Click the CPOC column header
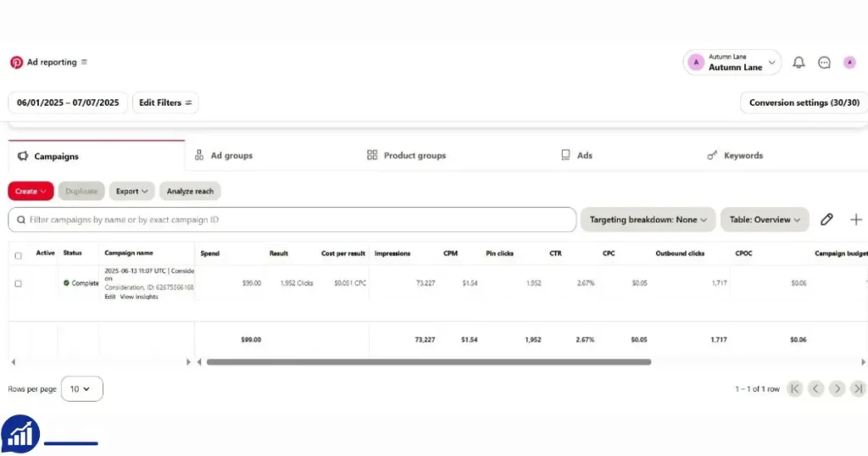 [743, 253]
